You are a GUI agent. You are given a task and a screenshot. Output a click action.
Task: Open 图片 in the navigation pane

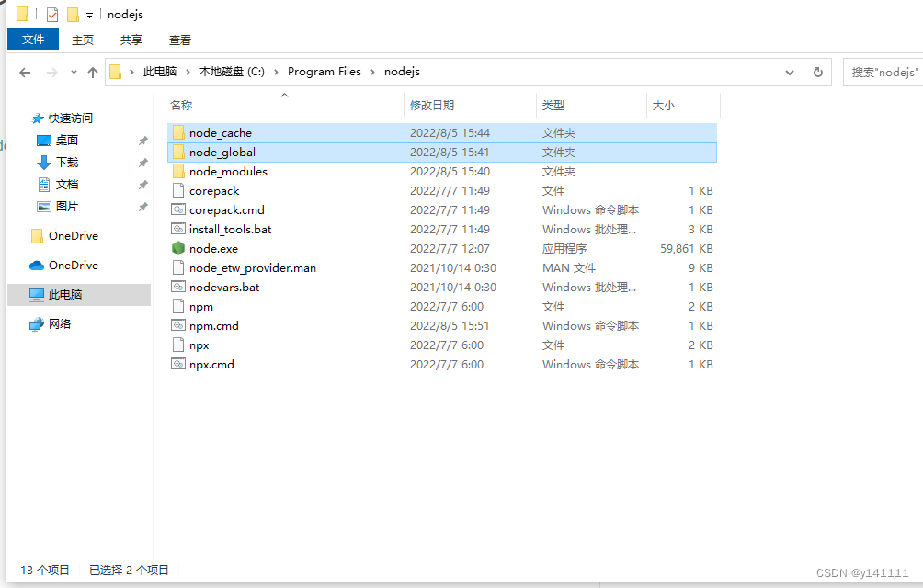coord(66,207)
